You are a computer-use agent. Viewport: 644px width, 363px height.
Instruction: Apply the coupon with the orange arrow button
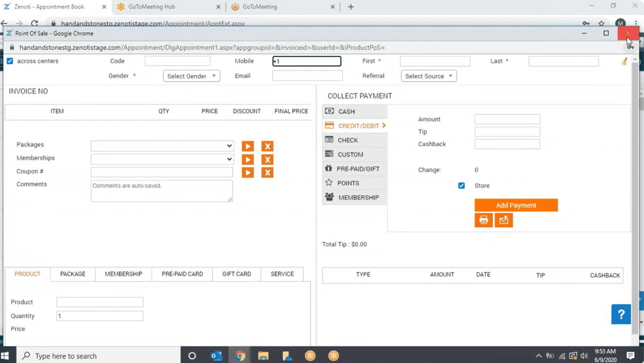click(x=248, y=173)
